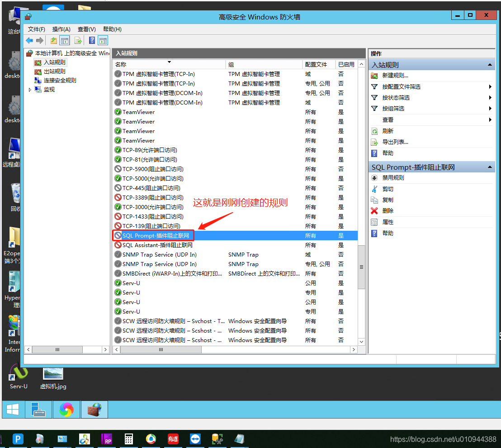Click Show/Hide action pane toolbar icon
Screen dimensions: 501x448
(103, 41)
